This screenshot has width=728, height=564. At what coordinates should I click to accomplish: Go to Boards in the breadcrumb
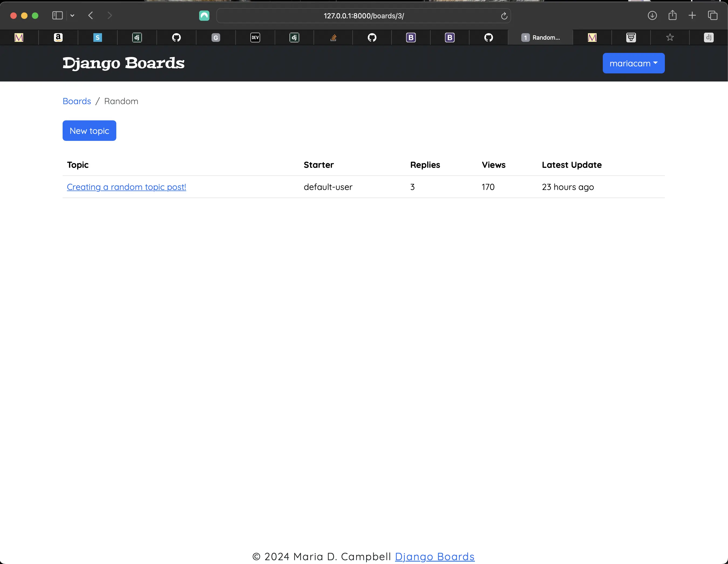coord(77,101)
